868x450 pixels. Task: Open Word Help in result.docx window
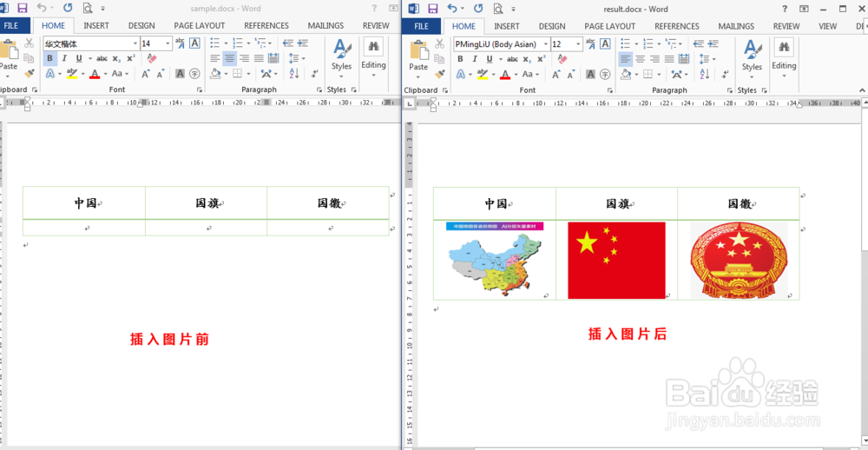pyautogui.click(x=785, y=9)
